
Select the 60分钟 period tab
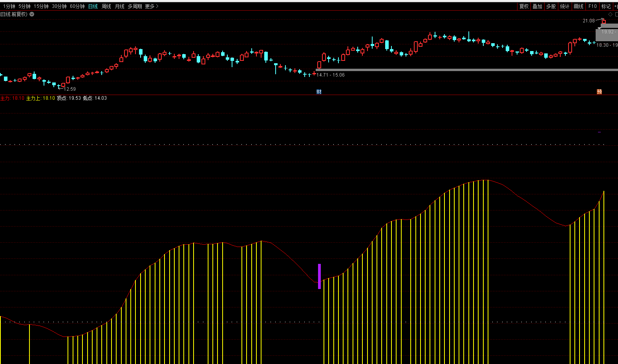77,6
